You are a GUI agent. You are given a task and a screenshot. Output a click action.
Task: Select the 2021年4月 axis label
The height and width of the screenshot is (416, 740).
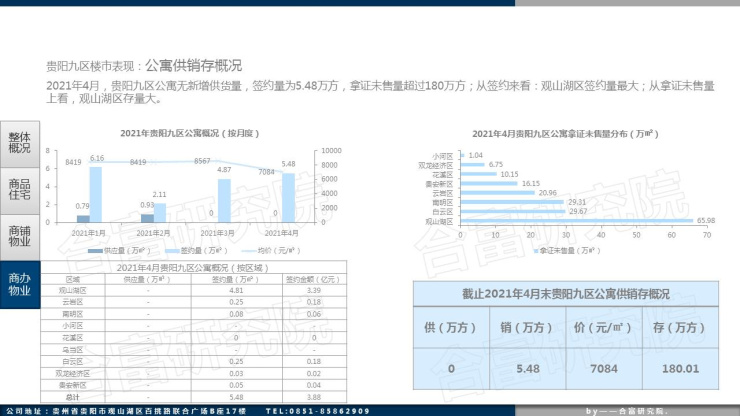click(281, 233)
